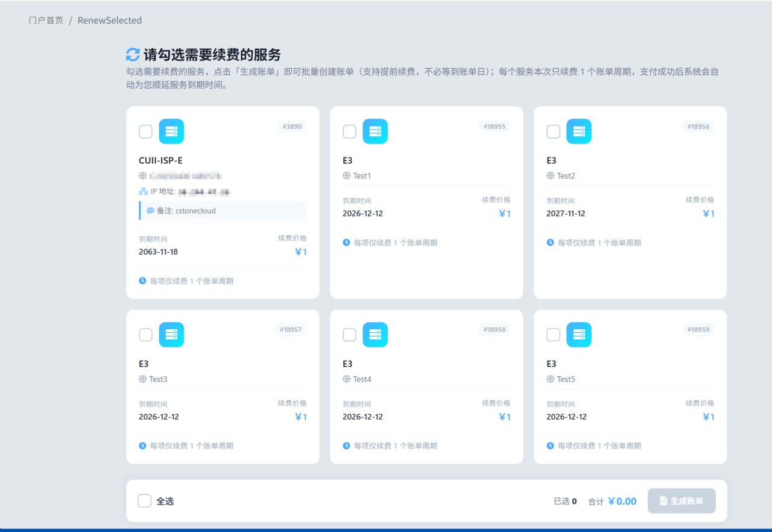Check the 全选 select-all checkbox
Screen dimensions: 772x532
(x=144, y=501)
